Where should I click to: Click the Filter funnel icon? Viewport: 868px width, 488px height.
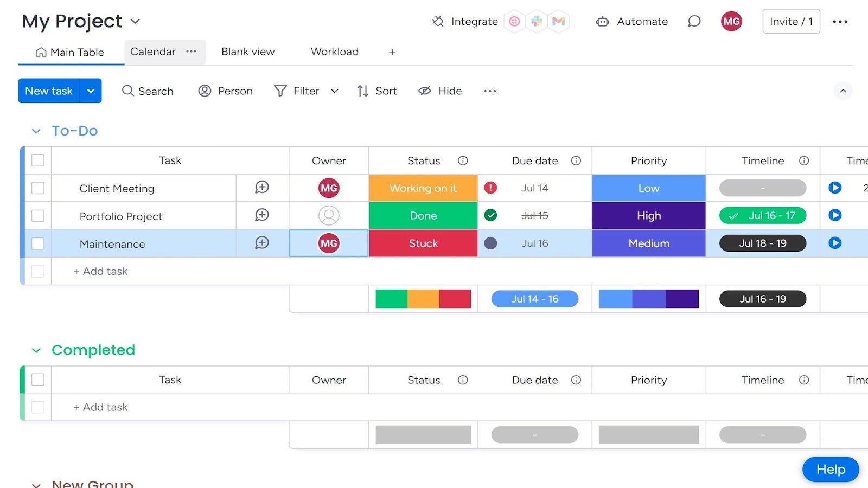pyautogui.click(x=280, y=91)
